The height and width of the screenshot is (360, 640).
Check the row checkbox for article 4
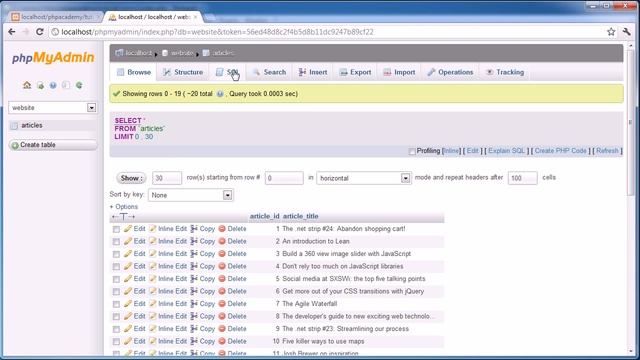coord(116,267)
